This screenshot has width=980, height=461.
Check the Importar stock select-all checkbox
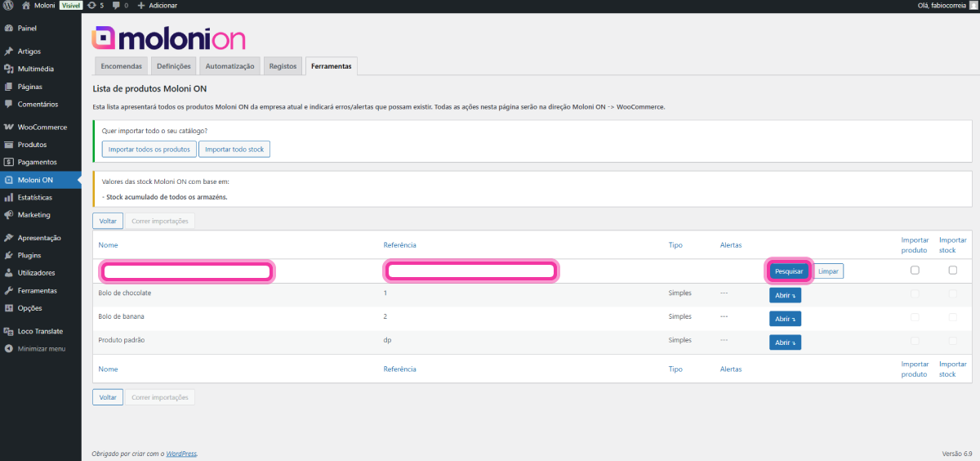(952, 271)
